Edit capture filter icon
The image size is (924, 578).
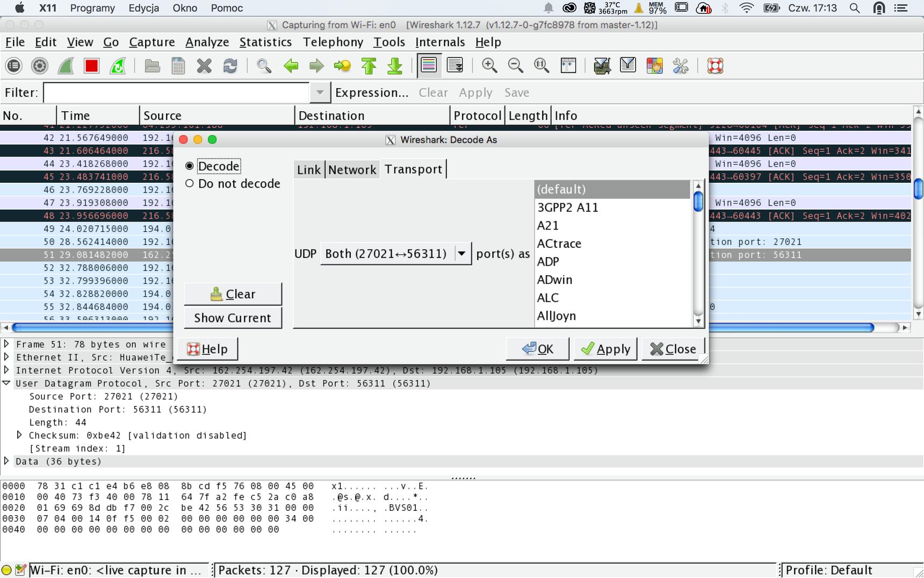[x=602, y=66]
